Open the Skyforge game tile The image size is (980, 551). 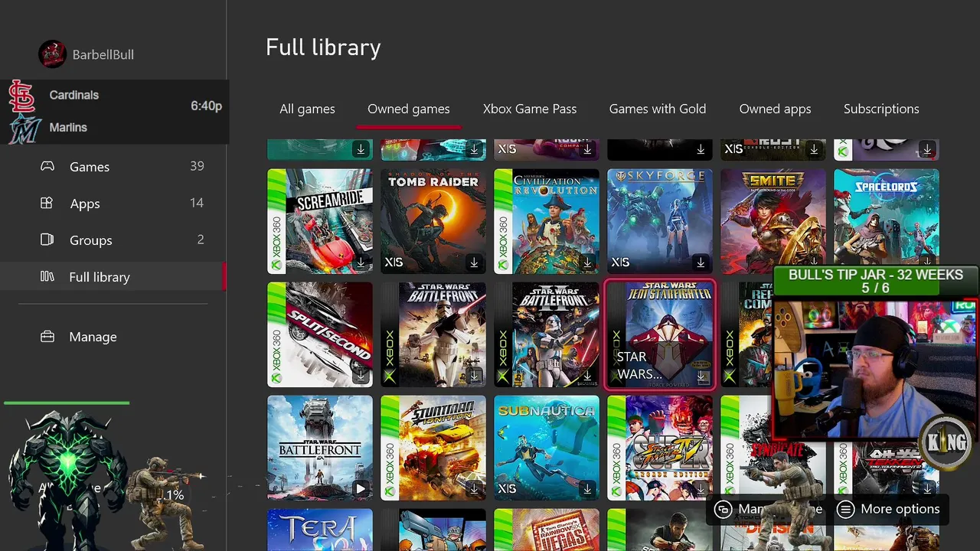(660, 221)
